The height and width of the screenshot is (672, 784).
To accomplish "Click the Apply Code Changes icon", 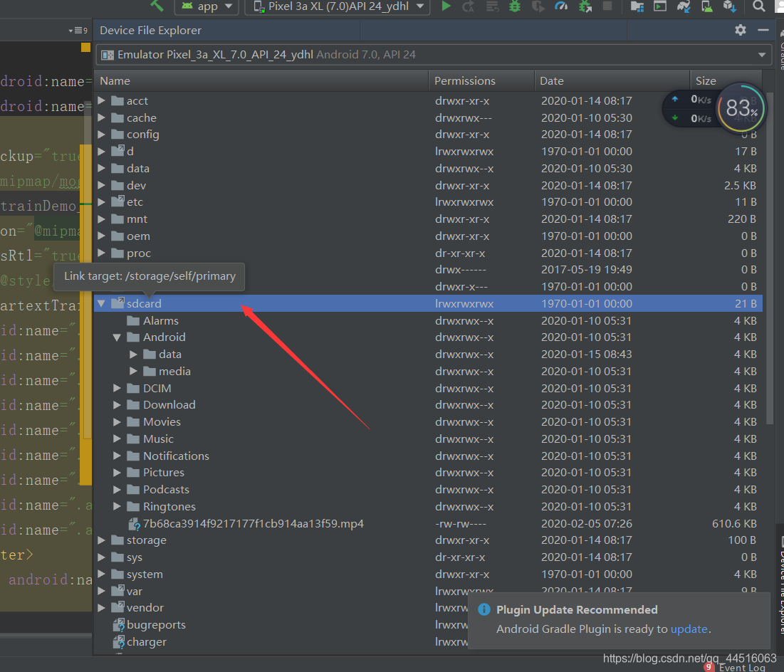I will [493, 6].
